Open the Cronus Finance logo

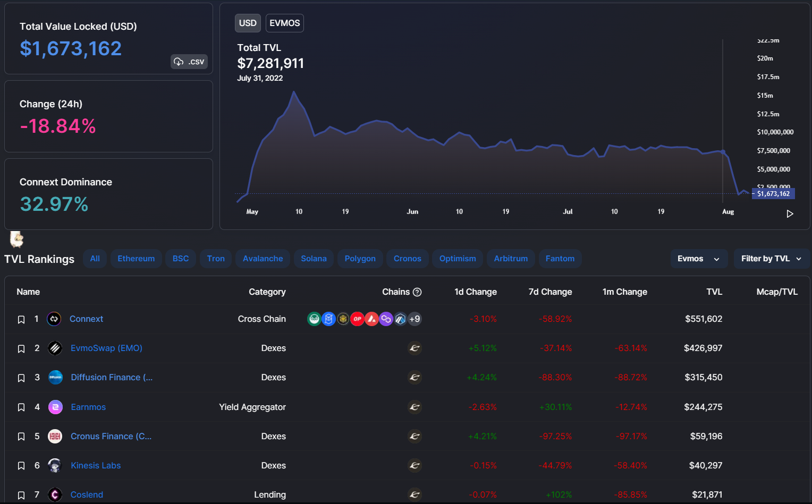click(55, 436)
